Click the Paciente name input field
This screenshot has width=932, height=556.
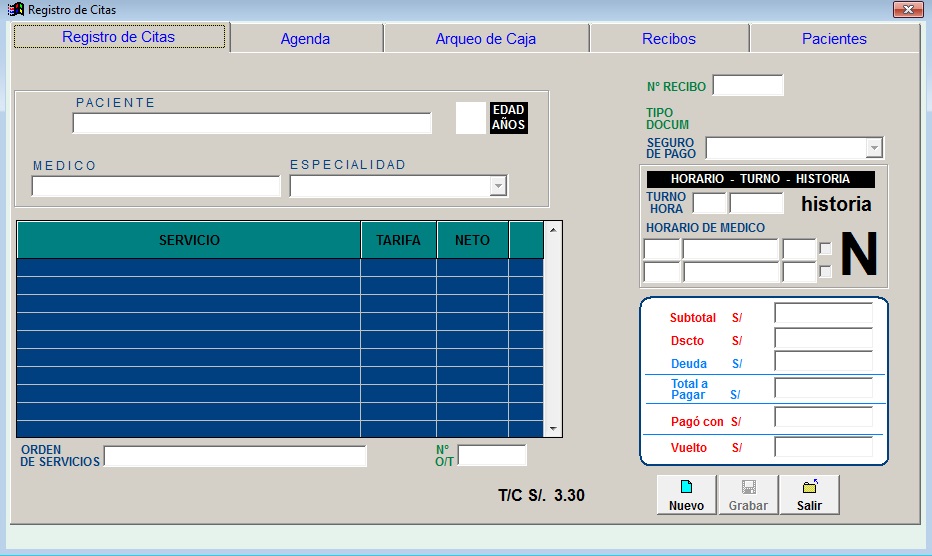click(252, 123)
